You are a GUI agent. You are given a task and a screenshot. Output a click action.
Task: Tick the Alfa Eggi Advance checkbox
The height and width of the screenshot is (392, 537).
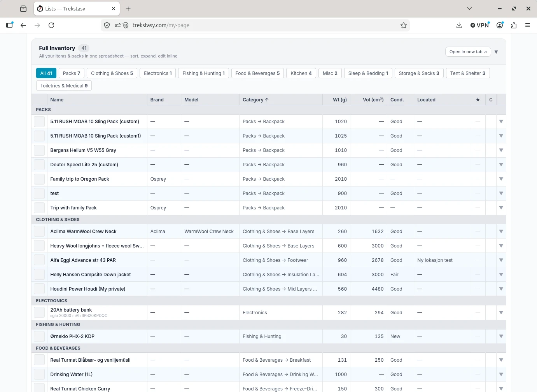click(x=39, y=260)
